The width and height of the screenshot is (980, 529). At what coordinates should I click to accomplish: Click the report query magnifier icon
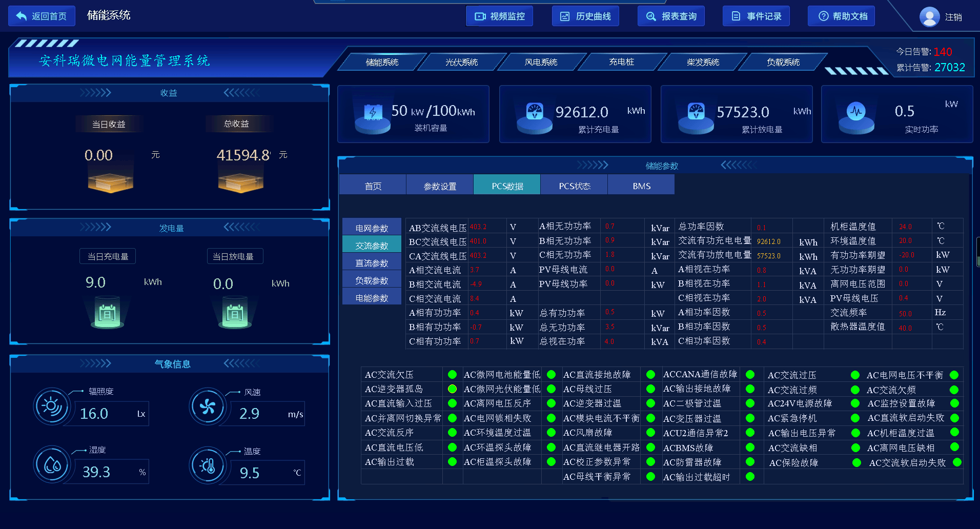(x=651, y=16)
